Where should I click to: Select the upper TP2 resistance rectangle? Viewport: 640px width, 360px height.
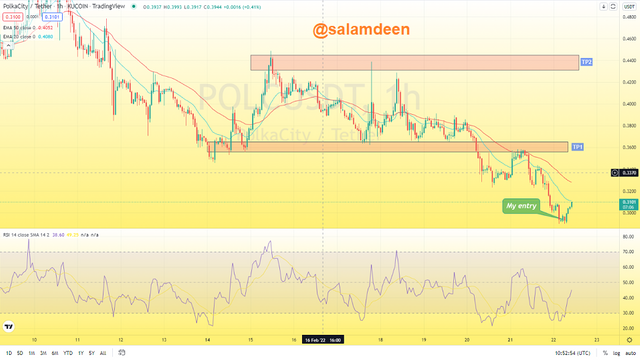415,63
